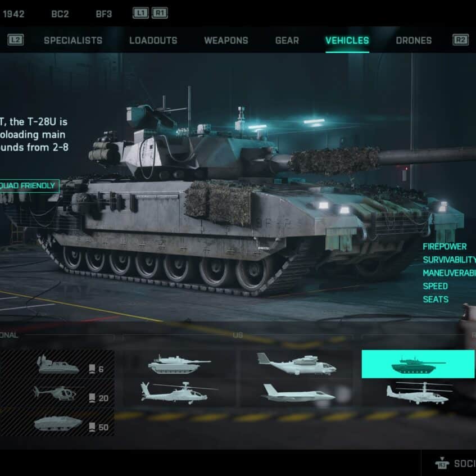The height and width of the screenshot is (476, 476).
Task: Click the R1 era switch prompt
Action: pyautogui.click(x=160, y=13)
